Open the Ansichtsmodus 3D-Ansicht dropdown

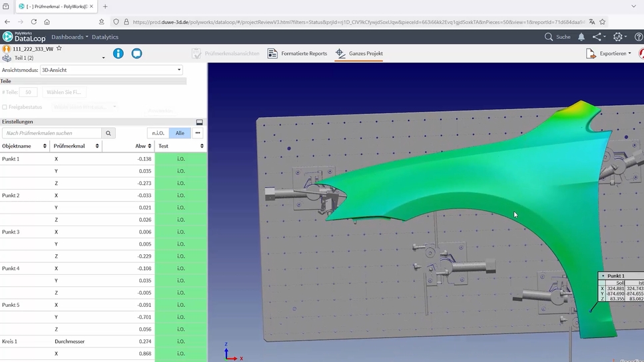click(111, 70)
